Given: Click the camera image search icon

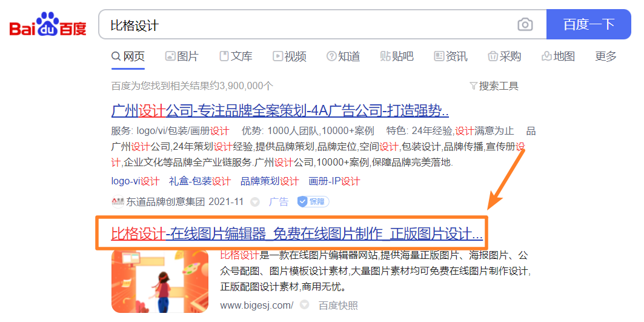Looking at the screenshot, I should pyautogui.click(x=525, y=24).
